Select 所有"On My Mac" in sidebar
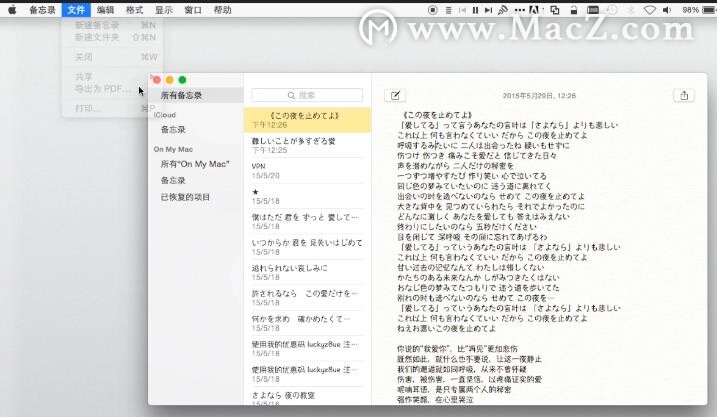 196,164
